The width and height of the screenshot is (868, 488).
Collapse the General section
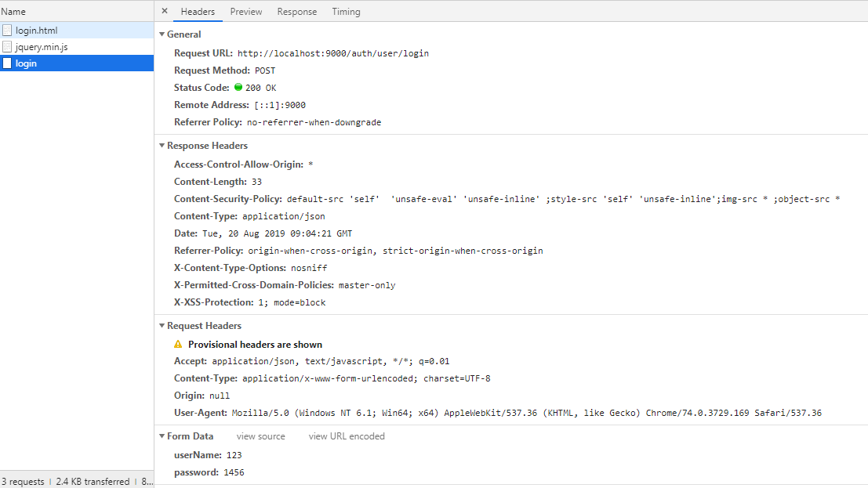pos(162,34)
